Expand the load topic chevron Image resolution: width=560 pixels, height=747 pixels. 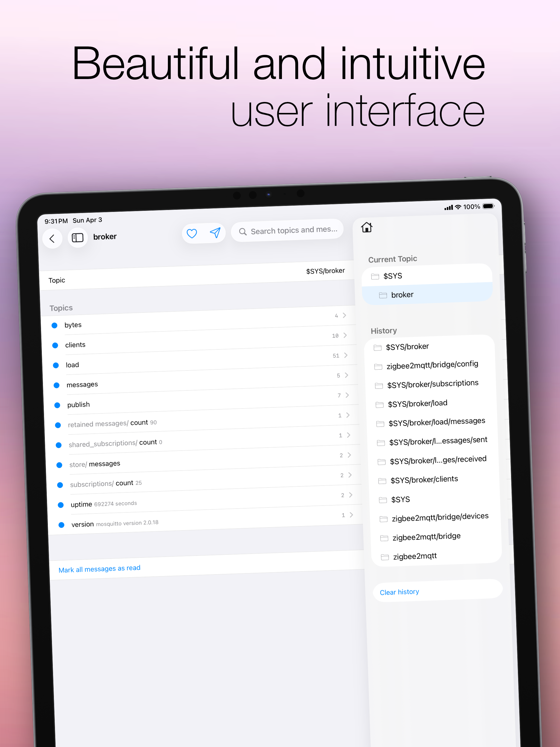tap(346, 355)
